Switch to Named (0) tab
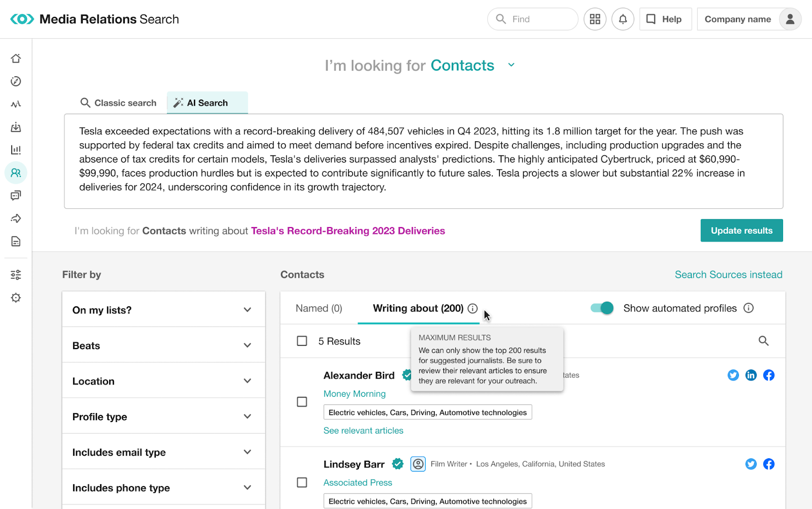The image size is (812, 509). coord(319,308)
